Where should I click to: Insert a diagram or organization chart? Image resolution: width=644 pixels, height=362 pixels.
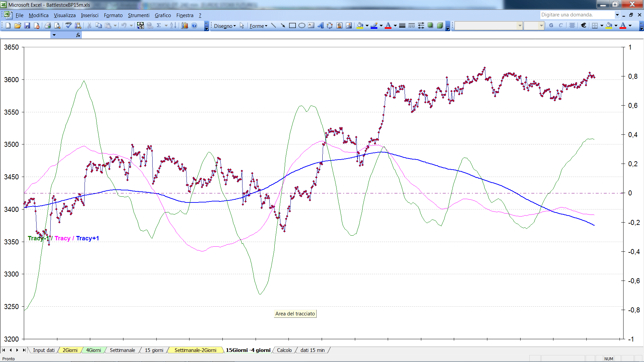pos(330,26)
